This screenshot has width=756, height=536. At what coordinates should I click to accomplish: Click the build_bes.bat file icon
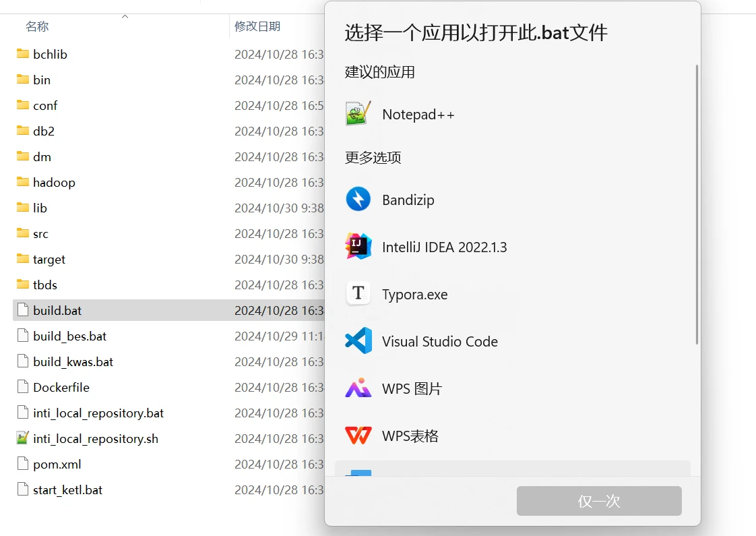coord(23,335)
